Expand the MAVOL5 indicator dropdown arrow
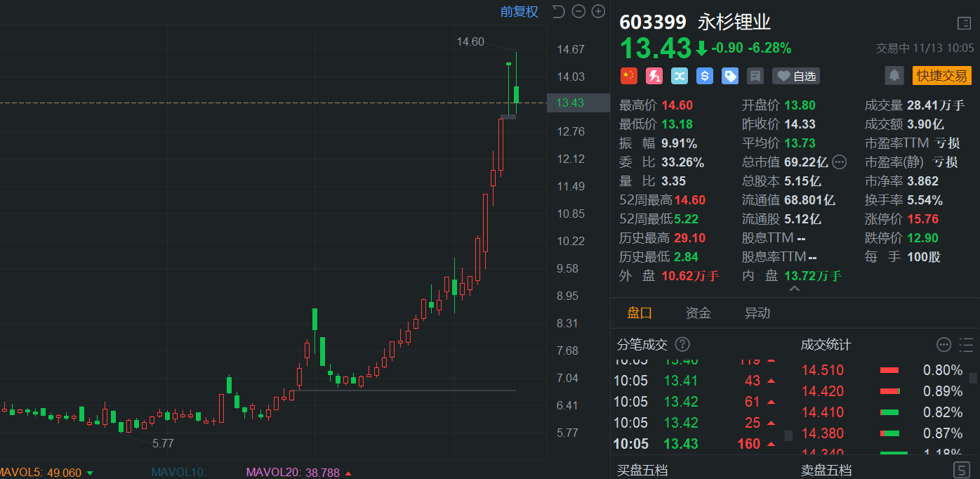 (x=89, y=473)
